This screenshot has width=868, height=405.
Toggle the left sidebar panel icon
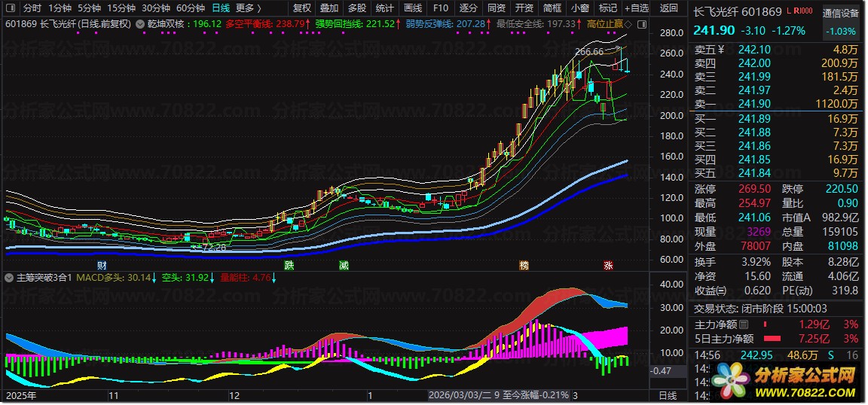point(11,8)
